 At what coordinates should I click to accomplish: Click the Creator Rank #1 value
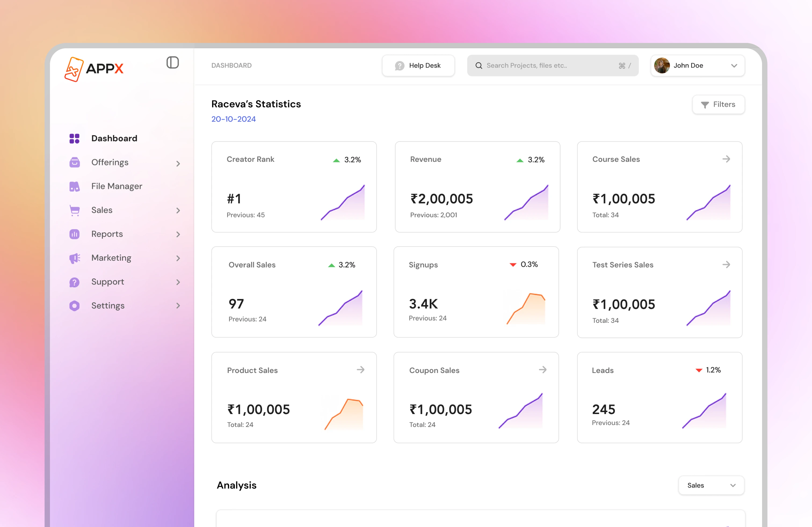click(234, 199)
